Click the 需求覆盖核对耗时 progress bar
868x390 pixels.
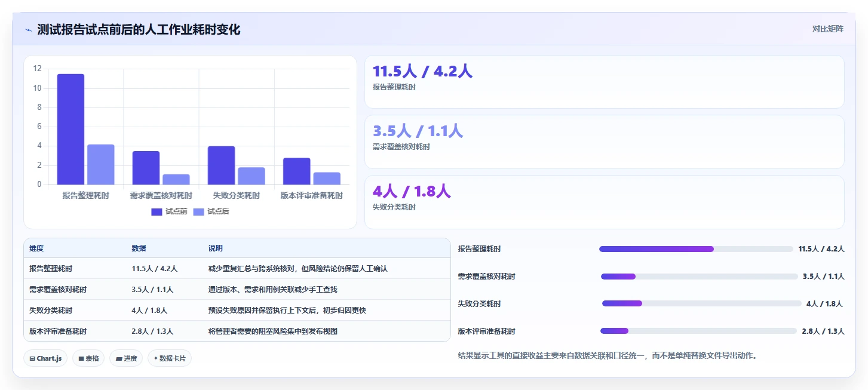click(x=700, y=277)
